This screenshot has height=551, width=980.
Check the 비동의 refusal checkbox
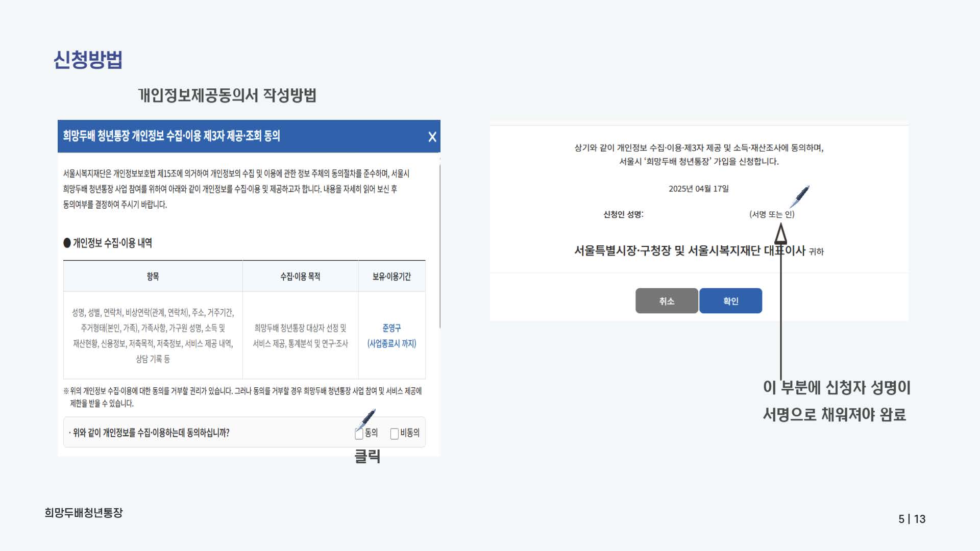[394, 433]
